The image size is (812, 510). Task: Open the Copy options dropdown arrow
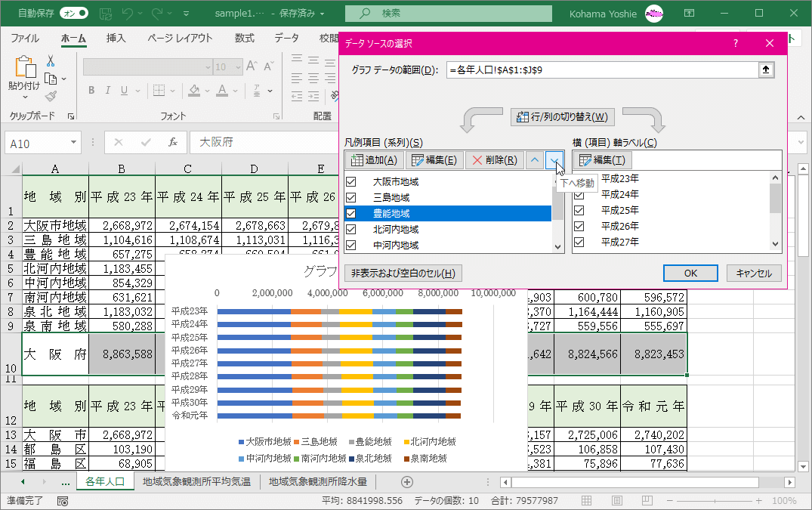click(63, 79)
